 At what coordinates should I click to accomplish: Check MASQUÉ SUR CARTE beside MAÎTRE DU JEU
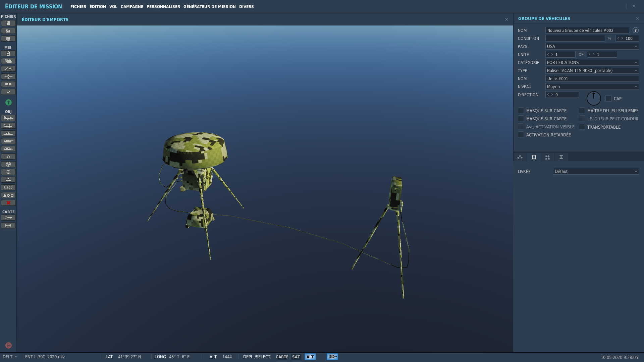pyautogui.click(x=521, y=110)
